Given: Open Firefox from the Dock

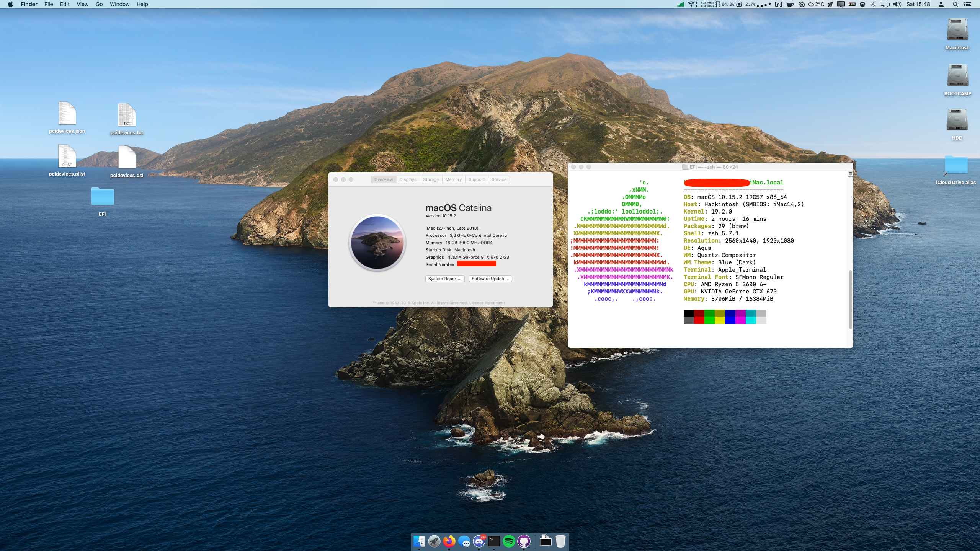Looking at the screenshot, I should [449, 541].
